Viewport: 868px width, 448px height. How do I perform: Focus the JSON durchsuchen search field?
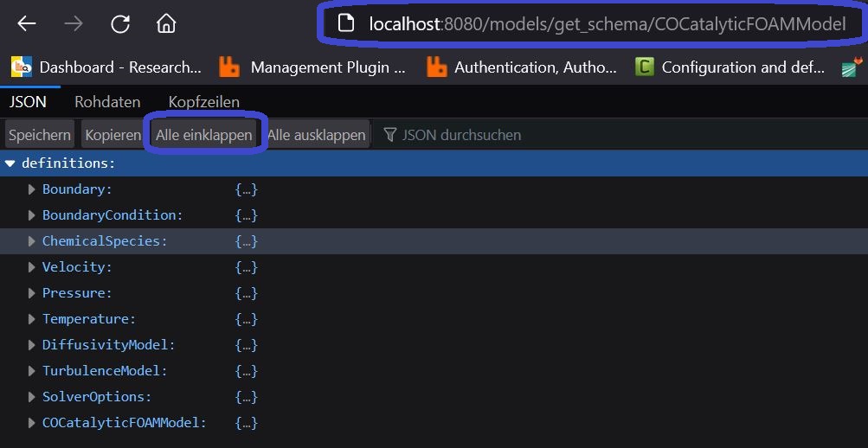(x=461, y=134)
